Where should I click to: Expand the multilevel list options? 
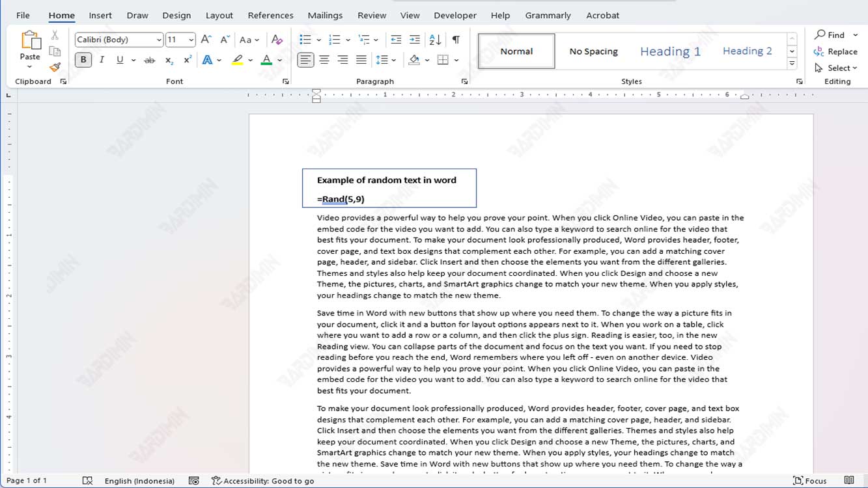[x=376, y=40]
